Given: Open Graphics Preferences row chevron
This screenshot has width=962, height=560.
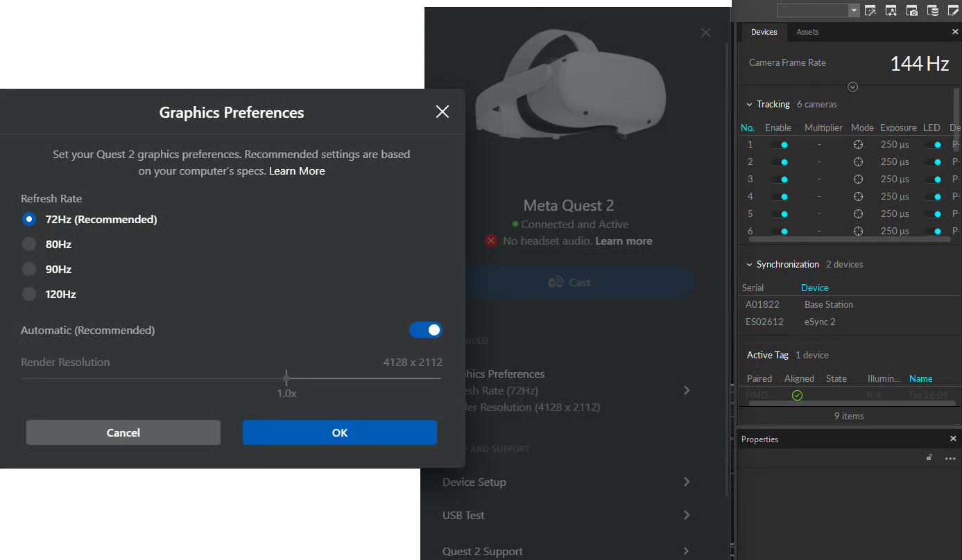Looking at the screenshot, I should pos(687,390).
